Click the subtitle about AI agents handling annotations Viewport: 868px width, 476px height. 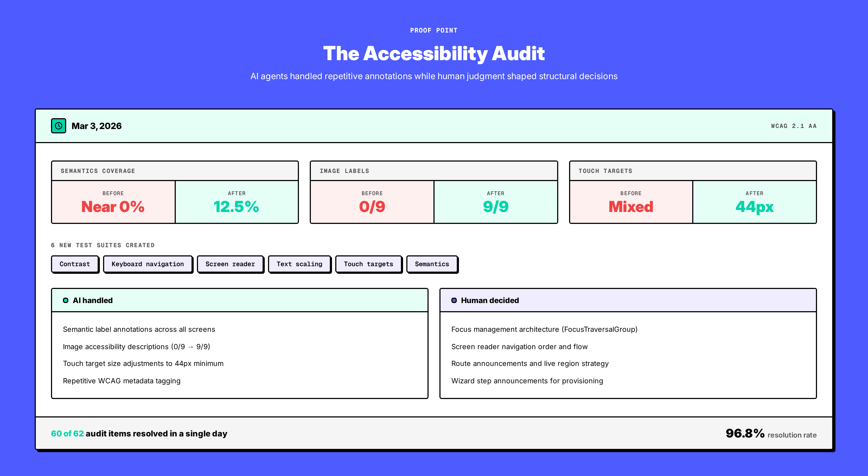[x=434, y=76]
